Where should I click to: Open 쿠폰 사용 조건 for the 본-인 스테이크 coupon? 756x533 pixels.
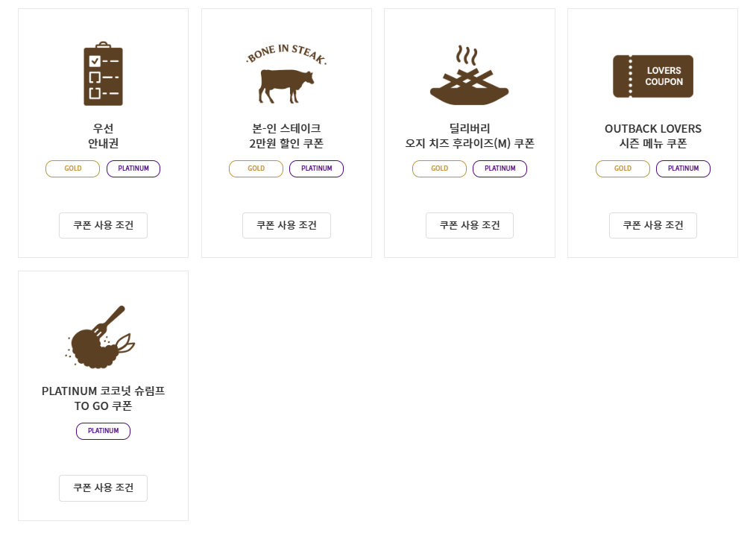coord(286,225)
